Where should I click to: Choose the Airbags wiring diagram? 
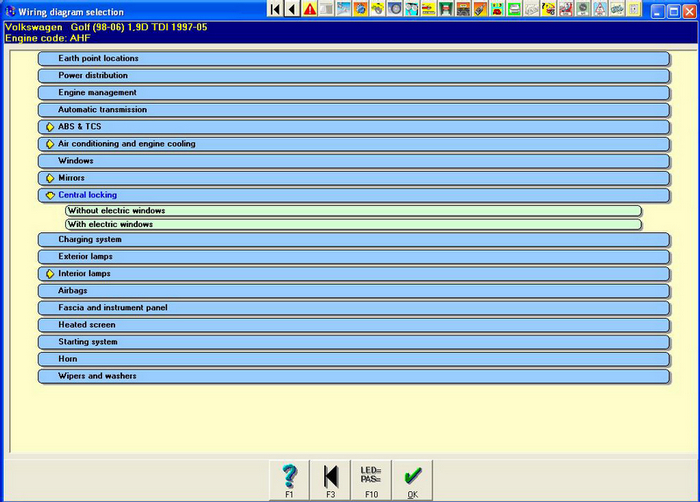(x=353, y=291)
